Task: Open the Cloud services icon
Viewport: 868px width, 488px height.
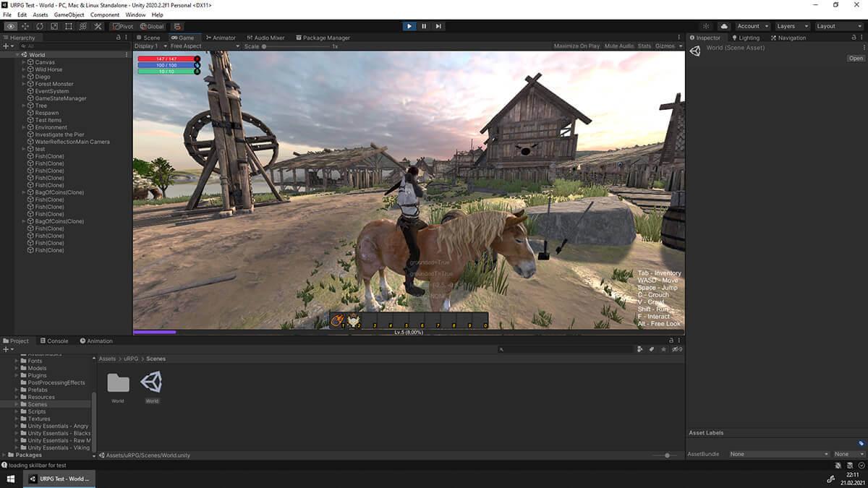Action: point(724,26)
